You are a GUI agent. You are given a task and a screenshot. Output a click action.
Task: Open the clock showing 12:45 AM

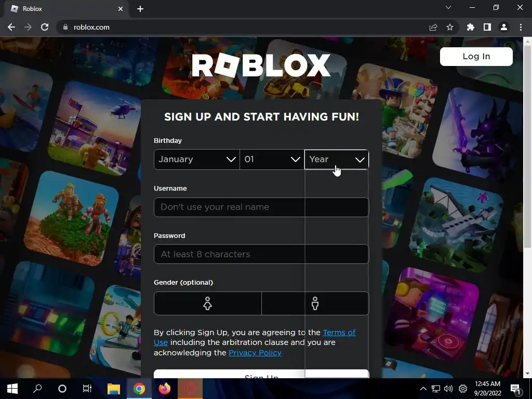pos(487,389)
